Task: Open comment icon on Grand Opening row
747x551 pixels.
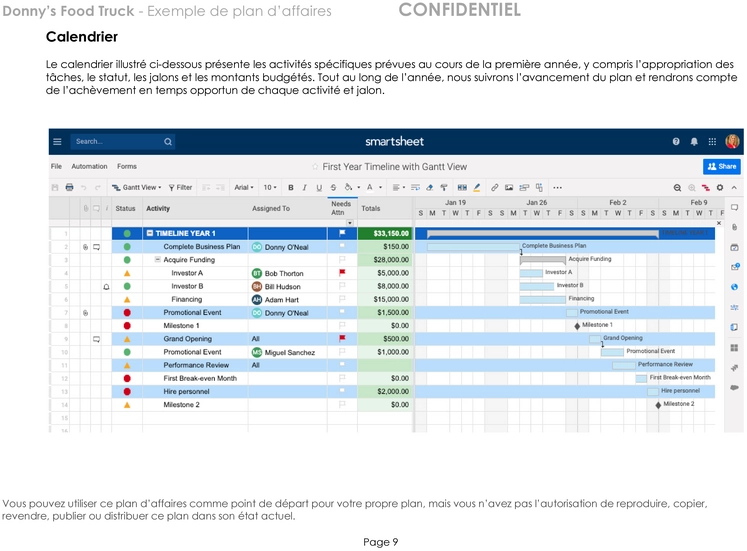Action: [96, 339]
